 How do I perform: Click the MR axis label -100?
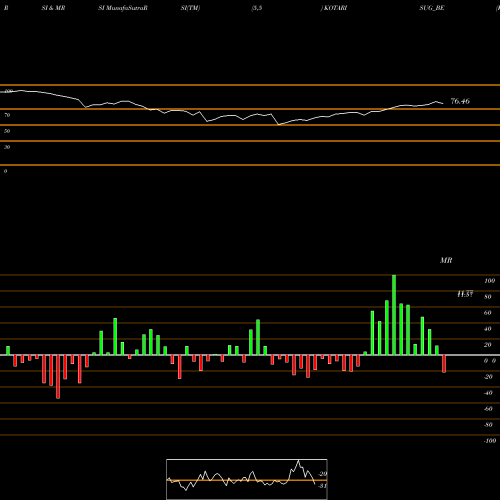coord(490,441)
